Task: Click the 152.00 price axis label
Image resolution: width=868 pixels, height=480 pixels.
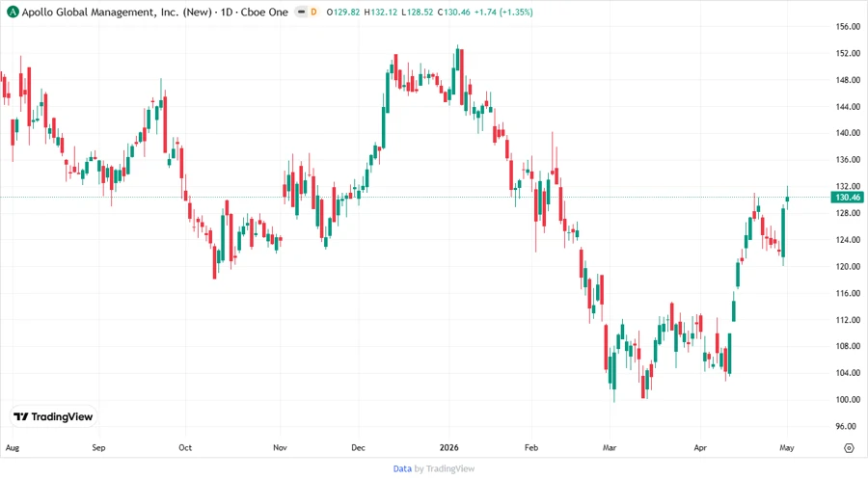Action: click(848, 53)
